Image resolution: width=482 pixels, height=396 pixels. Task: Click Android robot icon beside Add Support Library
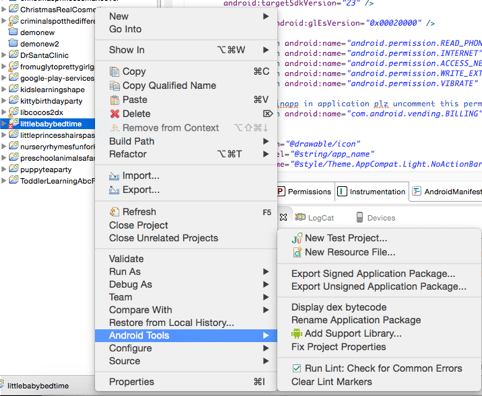296,333
